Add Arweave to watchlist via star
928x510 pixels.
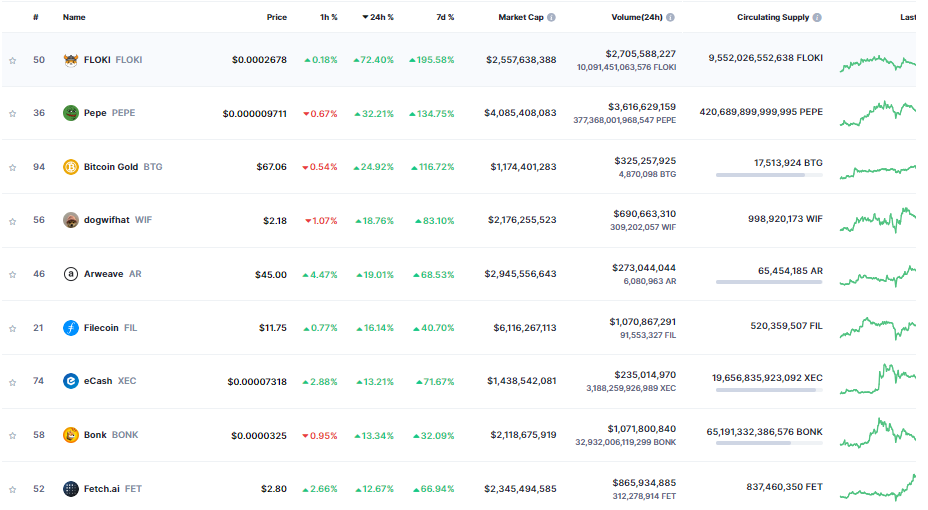point(12,275)
